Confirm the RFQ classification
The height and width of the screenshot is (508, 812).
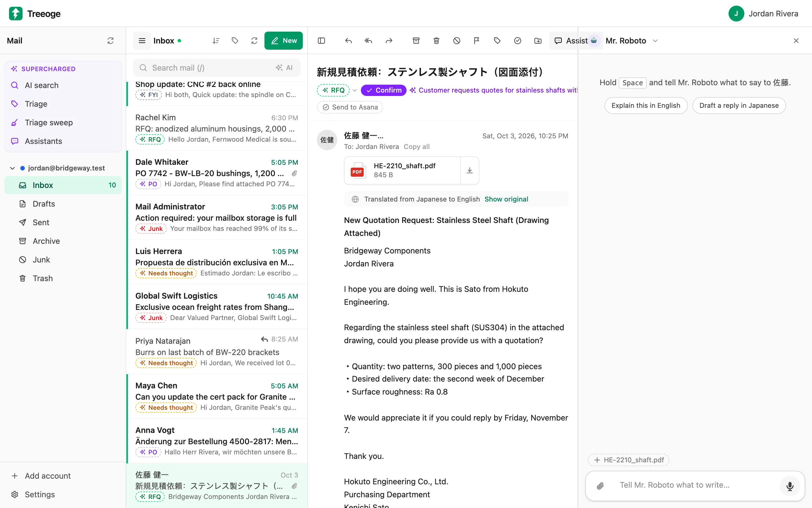tap(383, 90)
